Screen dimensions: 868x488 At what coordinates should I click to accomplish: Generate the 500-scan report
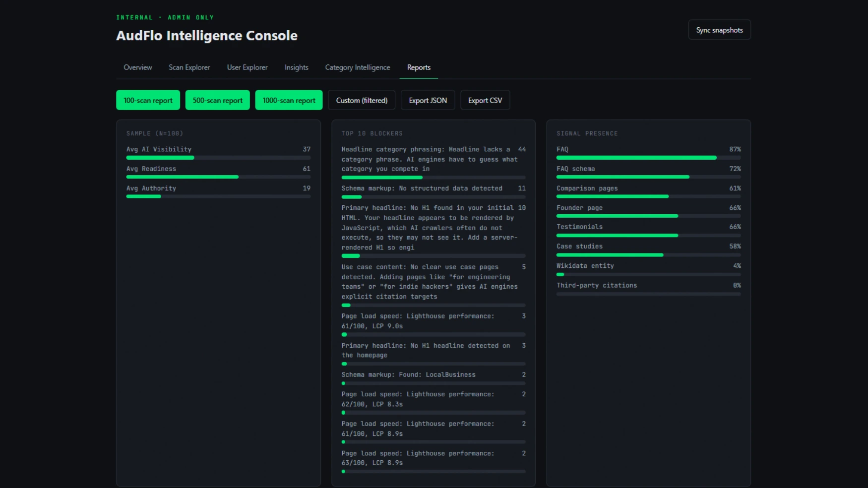pos(217,100)
